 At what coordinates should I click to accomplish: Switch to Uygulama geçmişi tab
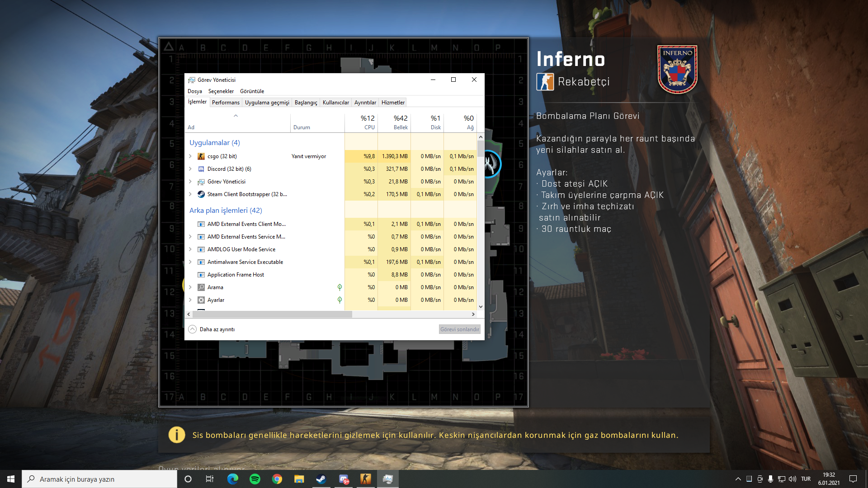coord(267,103)
